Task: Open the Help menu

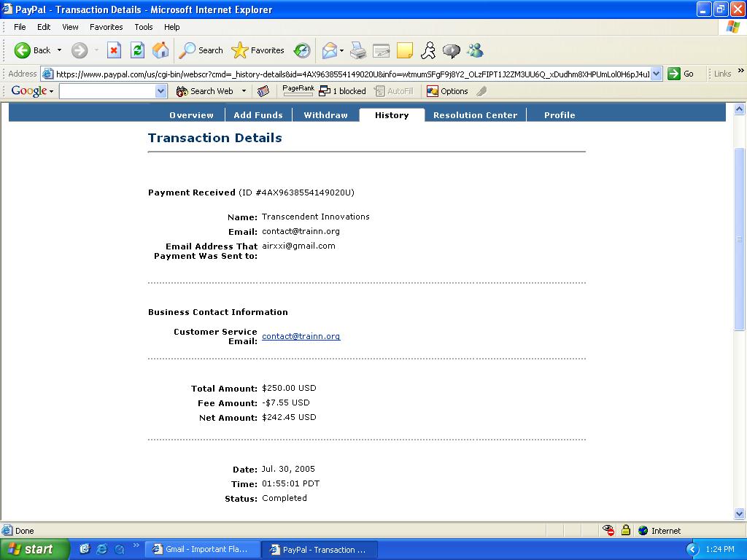Action: click(x=171, y=27)
